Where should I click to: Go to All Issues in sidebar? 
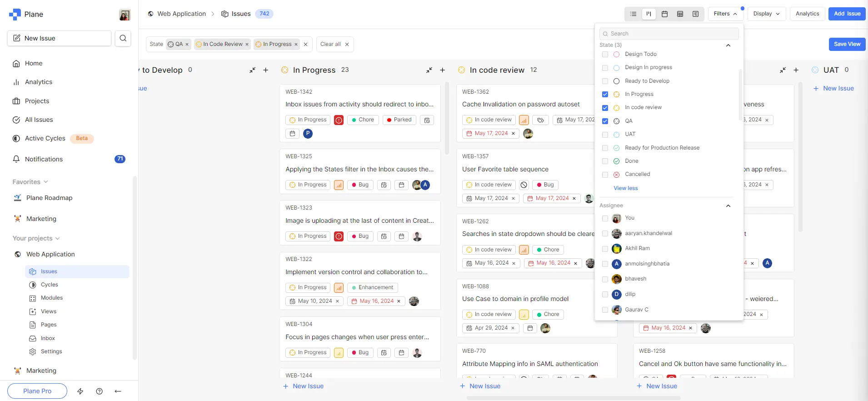(39, 120)
